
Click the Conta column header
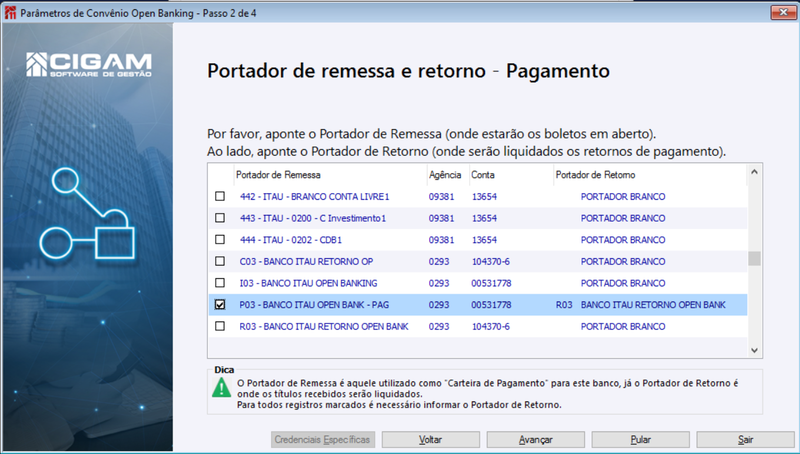click(511, 175)
